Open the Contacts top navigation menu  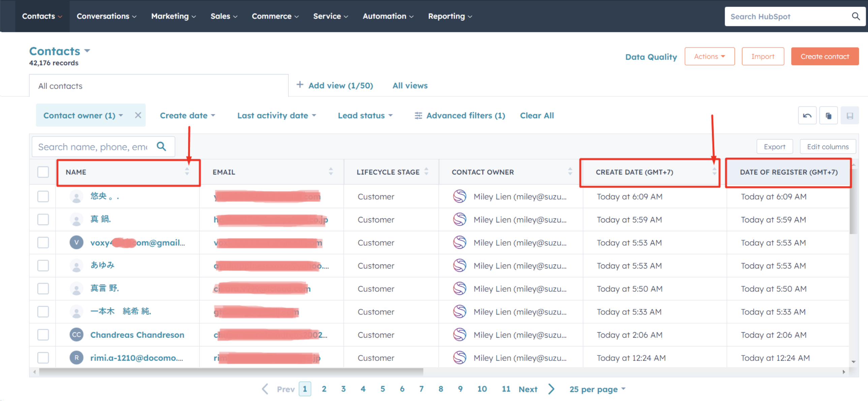pos(42,16)
